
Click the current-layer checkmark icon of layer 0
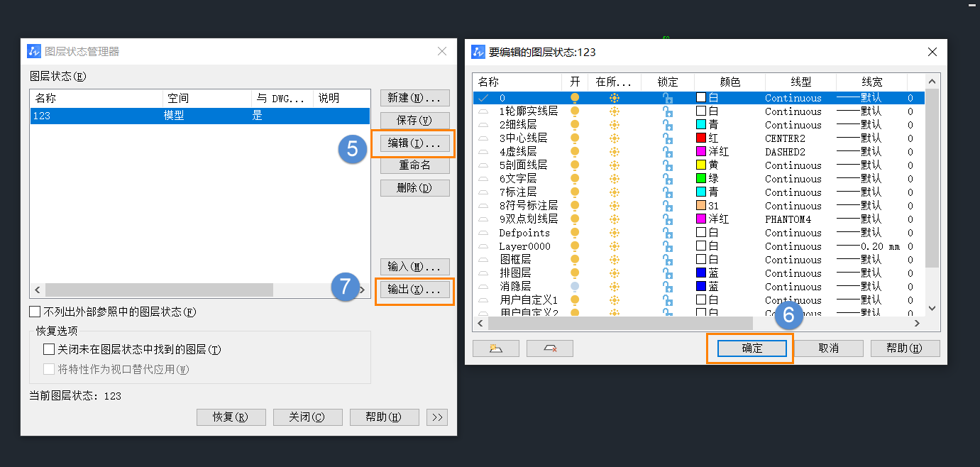(484, 98)
